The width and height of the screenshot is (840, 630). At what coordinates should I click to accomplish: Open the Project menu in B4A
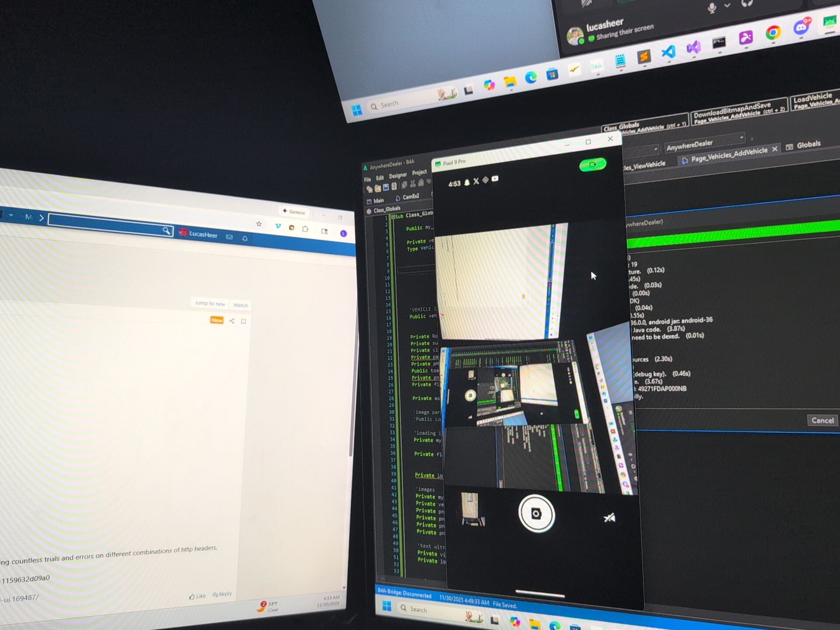pyautogui.click(x=419, y=172)
